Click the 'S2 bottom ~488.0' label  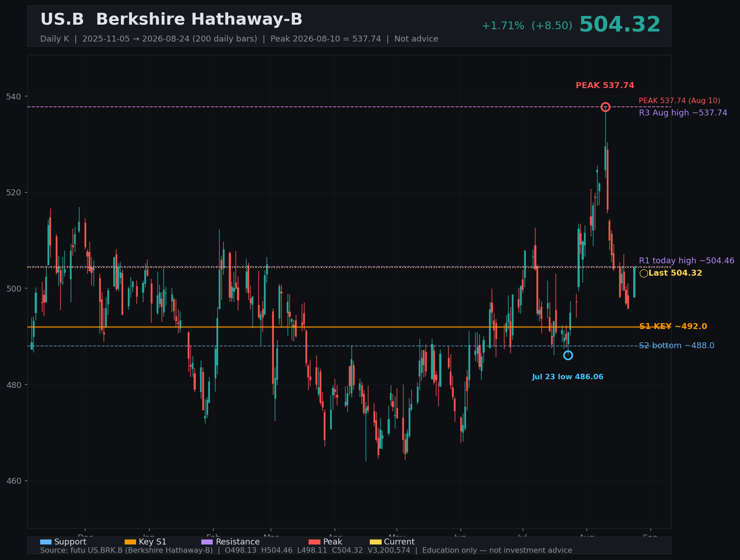(677, 345)
